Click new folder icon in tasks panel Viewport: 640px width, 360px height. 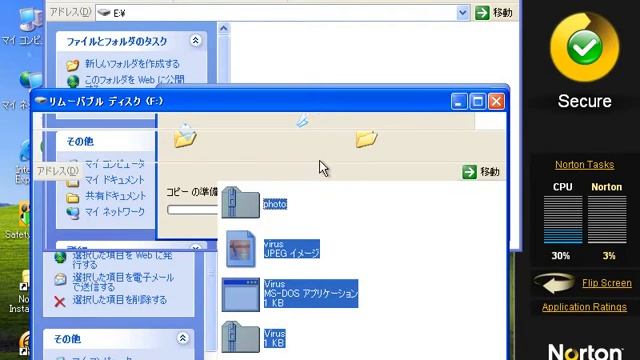73,64
